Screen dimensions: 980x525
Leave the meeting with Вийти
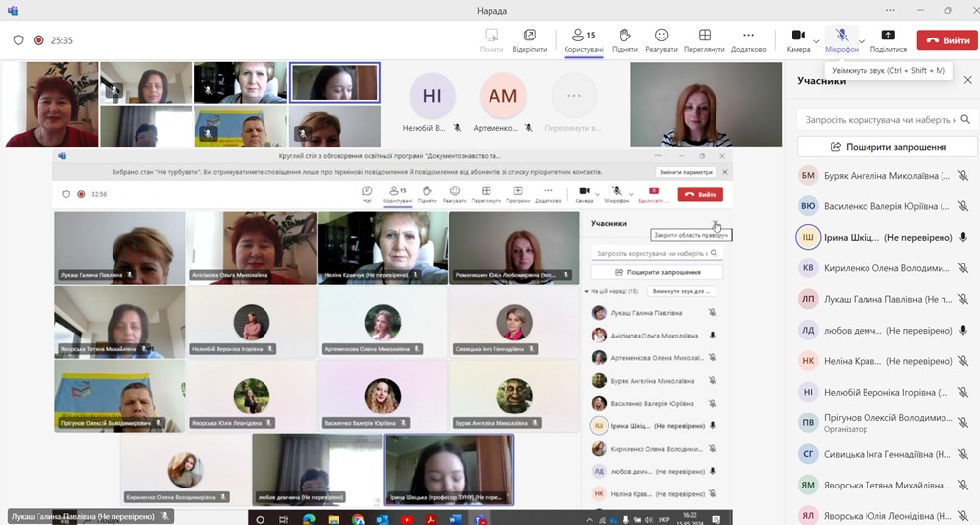point(946,40)
